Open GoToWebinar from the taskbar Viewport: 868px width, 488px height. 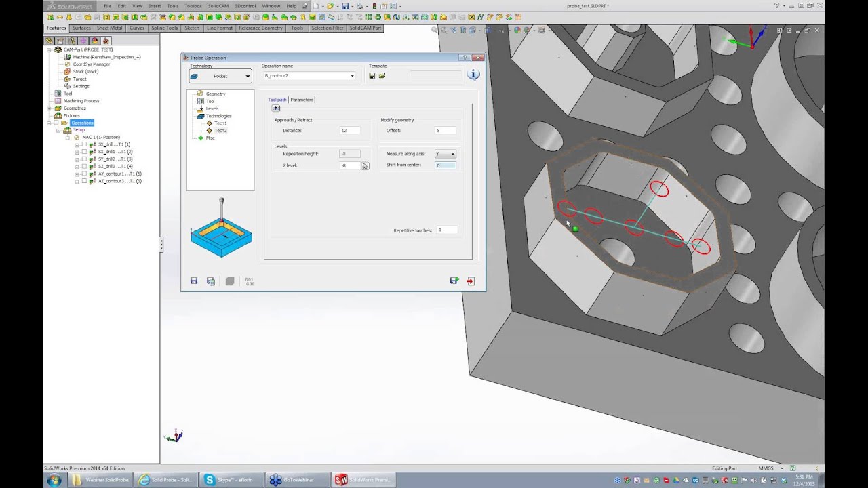tap(296, 480)
